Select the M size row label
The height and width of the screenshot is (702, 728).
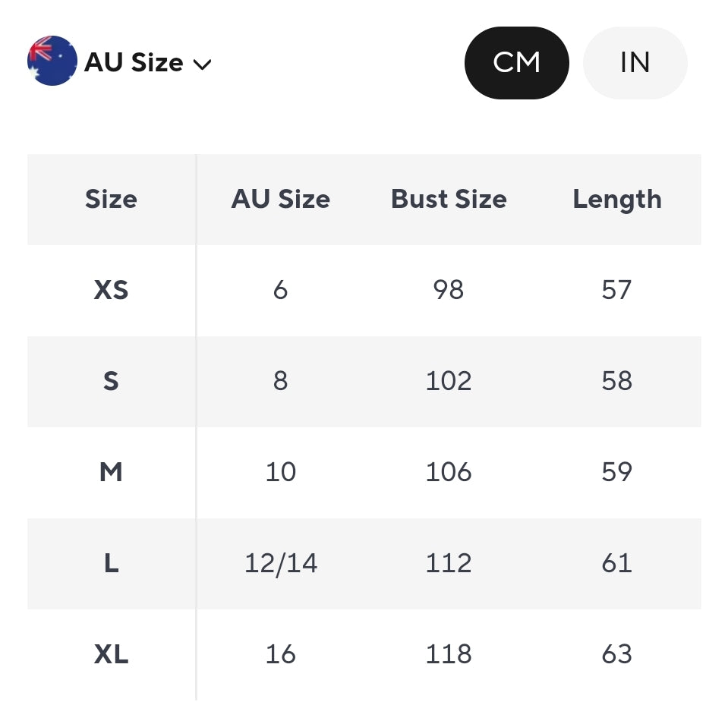[x=111, y=472]
